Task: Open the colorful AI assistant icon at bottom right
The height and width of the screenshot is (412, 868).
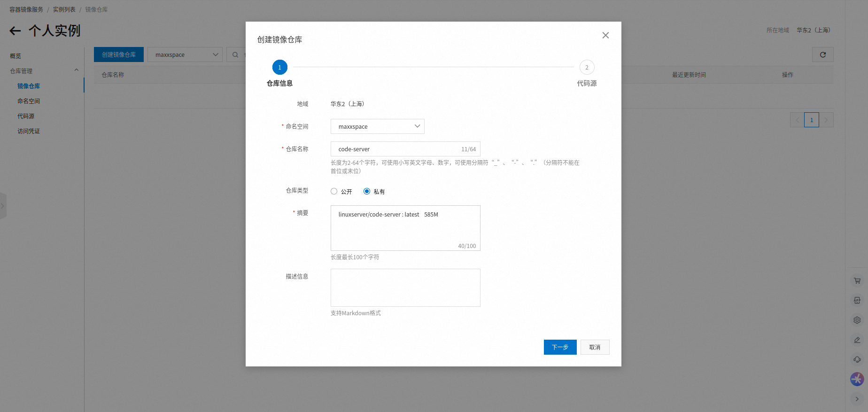Action: [857, 379]
